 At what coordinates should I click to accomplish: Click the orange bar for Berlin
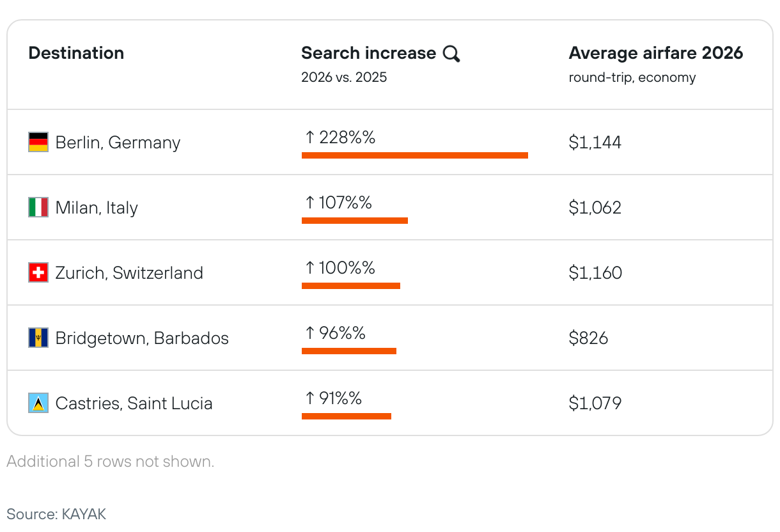[x=414, y=155]
